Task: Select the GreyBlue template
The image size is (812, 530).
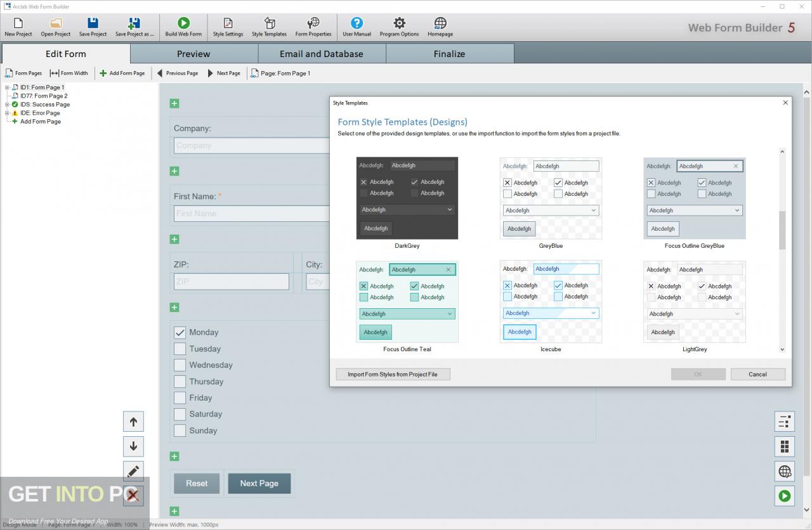Action: 551,198
